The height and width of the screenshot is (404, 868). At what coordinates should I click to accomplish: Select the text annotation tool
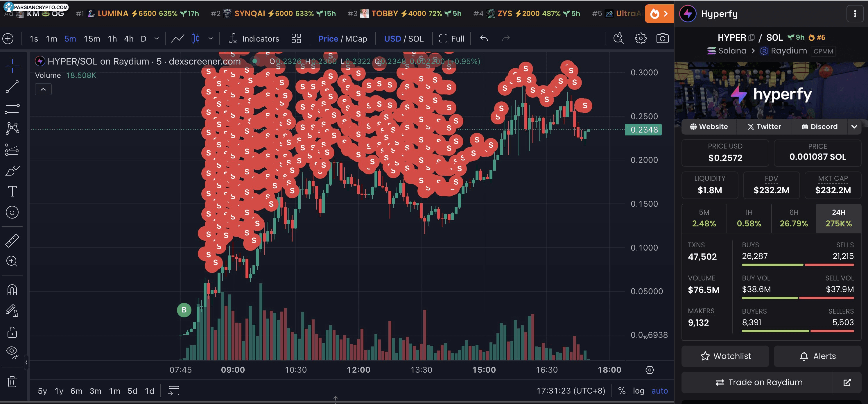12,191
